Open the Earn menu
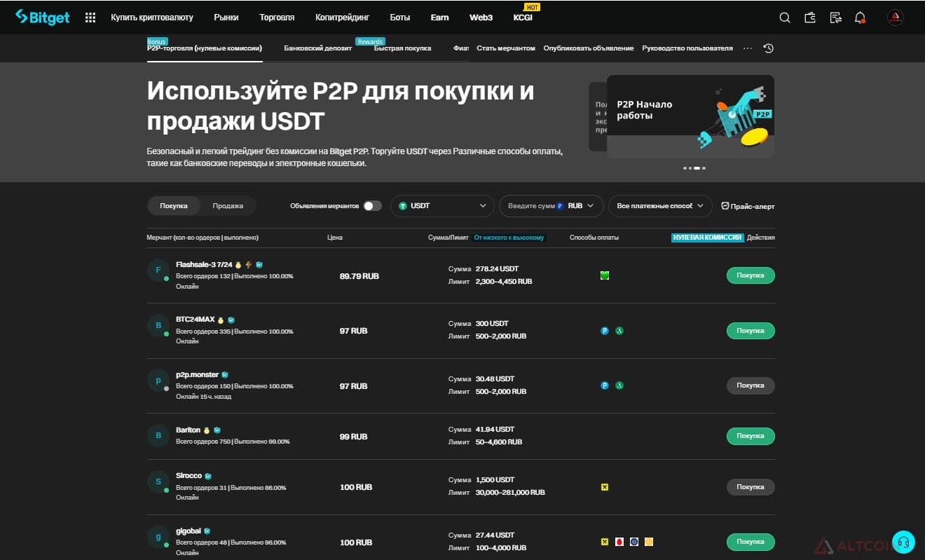The image size is (925, 560). [x=440, y=18]
